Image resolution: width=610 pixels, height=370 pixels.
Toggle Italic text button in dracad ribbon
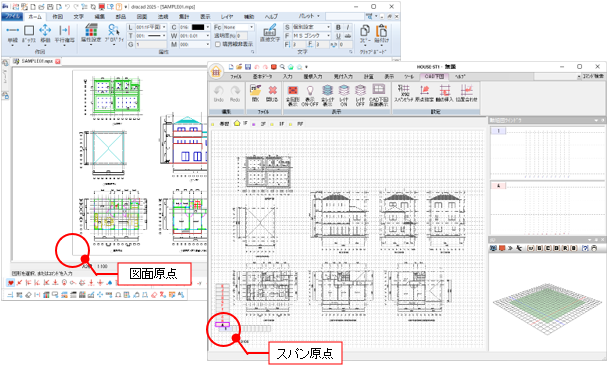[348, 27]
